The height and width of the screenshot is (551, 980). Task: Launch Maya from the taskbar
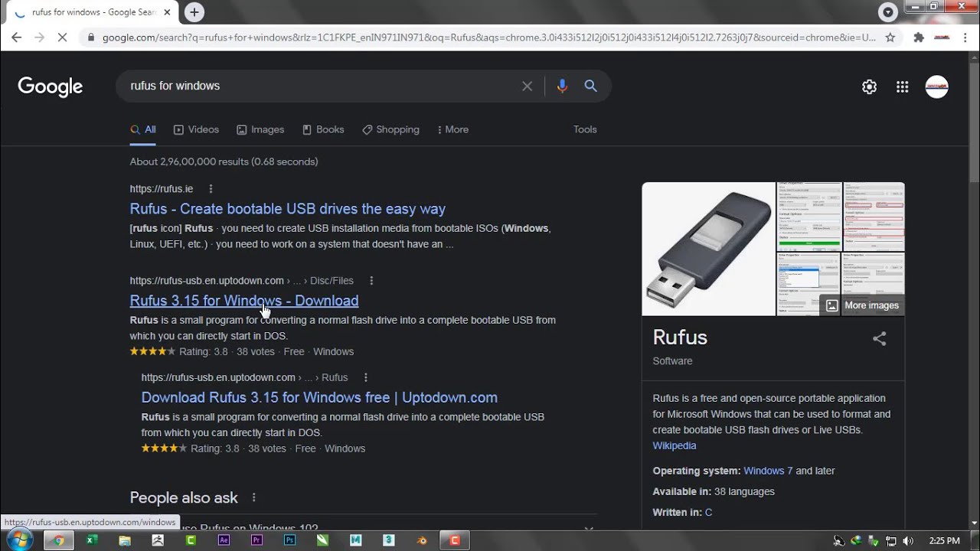[x=355, y=540]
